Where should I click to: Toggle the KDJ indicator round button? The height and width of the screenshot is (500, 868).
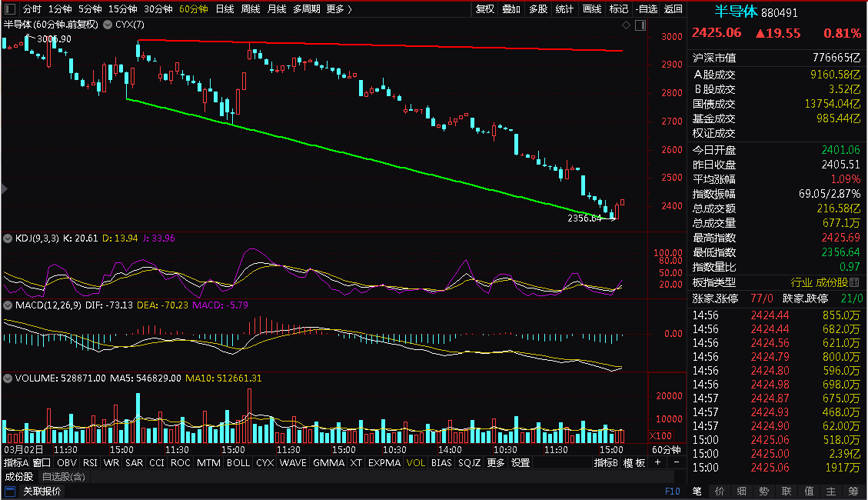(8, 238)
